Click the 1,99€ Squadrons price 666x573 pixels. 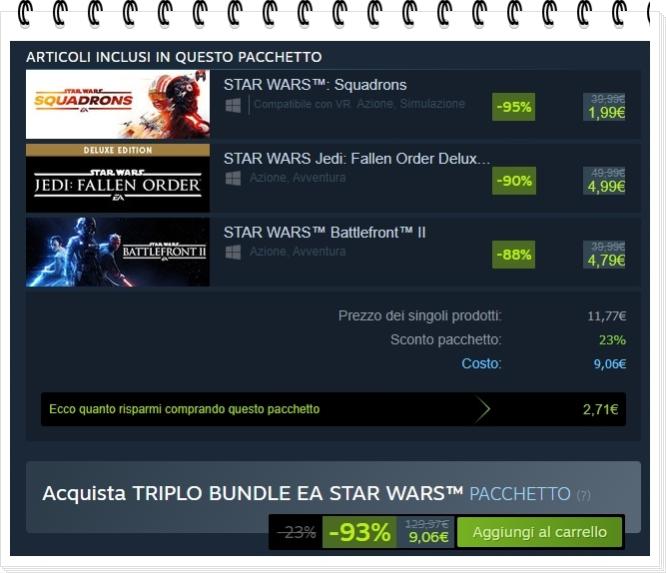click(x=606, y=113)
